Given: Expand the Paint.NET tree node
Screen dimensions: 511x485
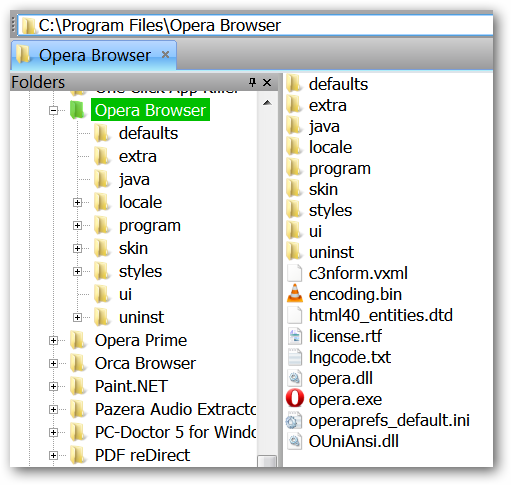Looking at the screenshot, I should [53, 386].
